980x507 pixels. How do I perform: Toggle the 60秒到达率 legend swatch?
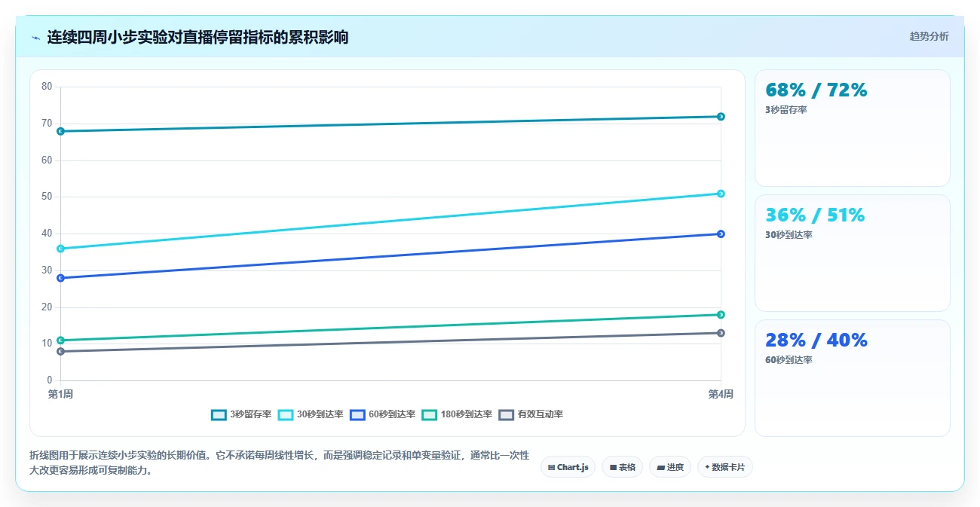coord(358,414)
